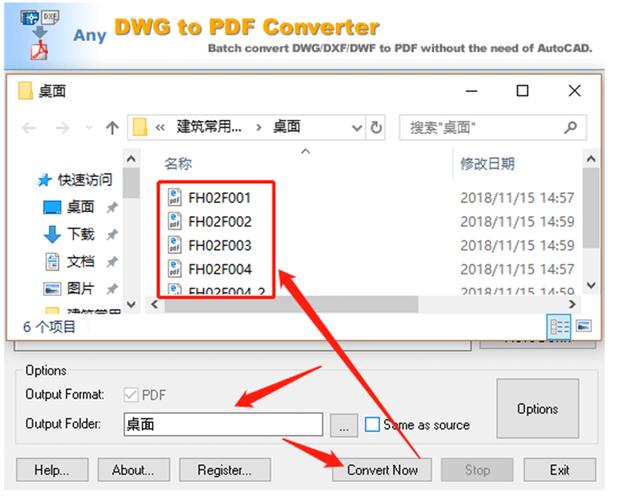Browse for output folder with ellipsis button
This screenshot has height=500, width=625.
click(x=344, y=425)
